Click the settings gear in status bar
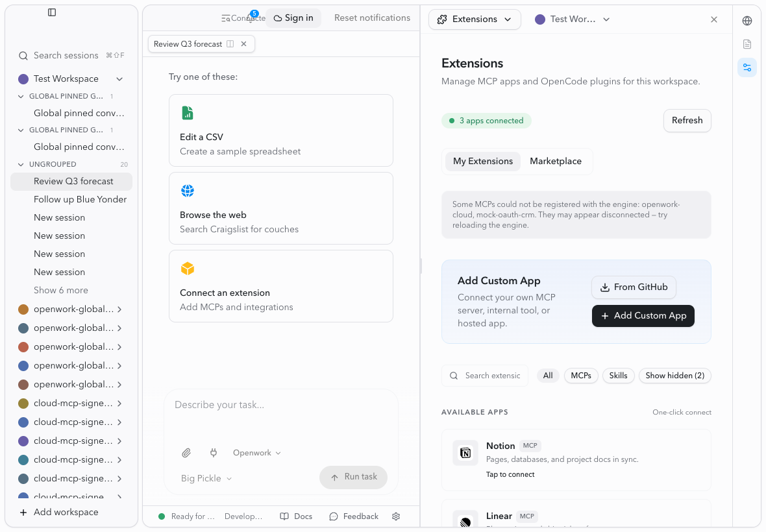Viewport: 766px width, 532px height. pos(396,516)
